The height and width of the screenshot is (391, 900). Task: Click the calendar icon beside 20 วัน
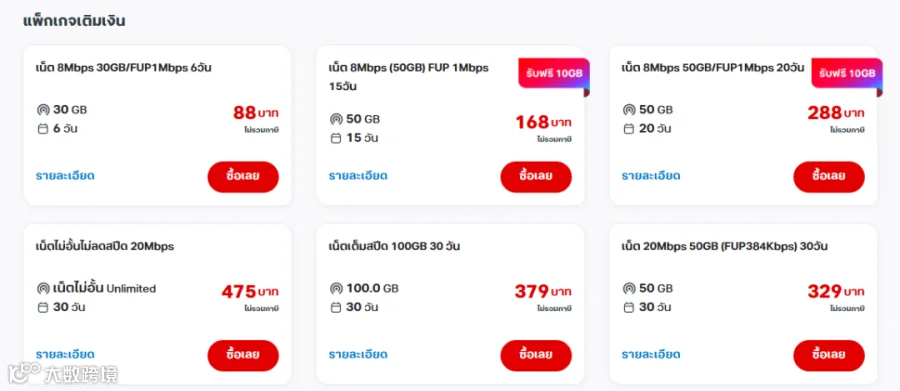point(629,129)
